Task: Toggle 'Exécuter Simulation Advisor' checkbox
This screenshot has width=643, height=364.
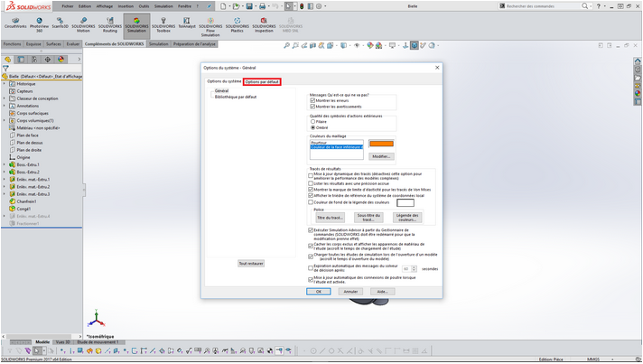Action: point(311,230)
